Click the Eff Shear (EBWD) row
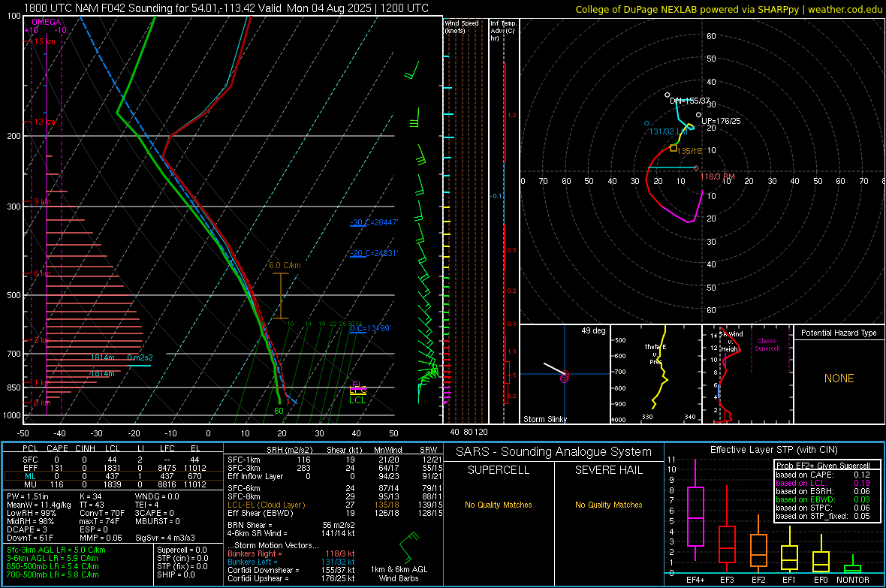The height and width of the screenshot is (588, 886). pos(335,513)
